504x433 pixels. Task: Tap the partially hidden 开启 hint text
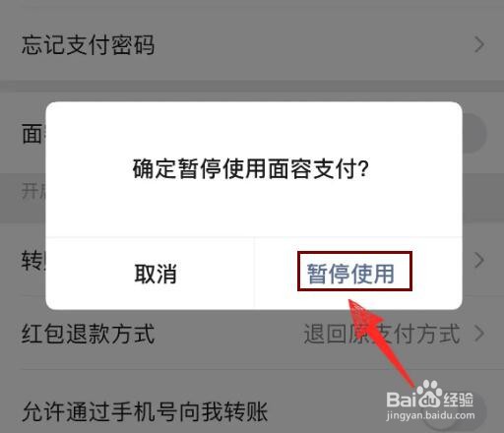coord(33,191)
